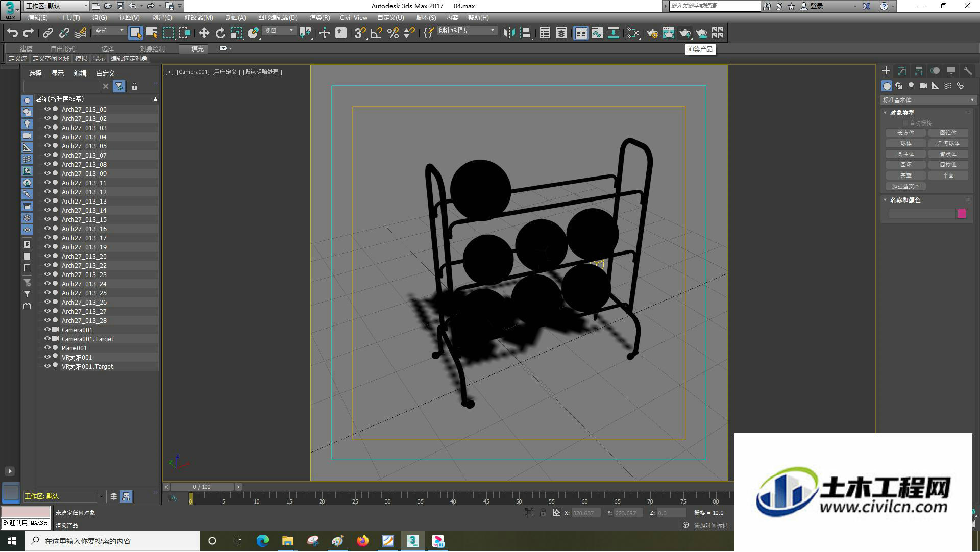Image resolution: width=980 pixels, height=552 pixels.
Task: Open the 编辑(E) menu
Action: (38, 17)
